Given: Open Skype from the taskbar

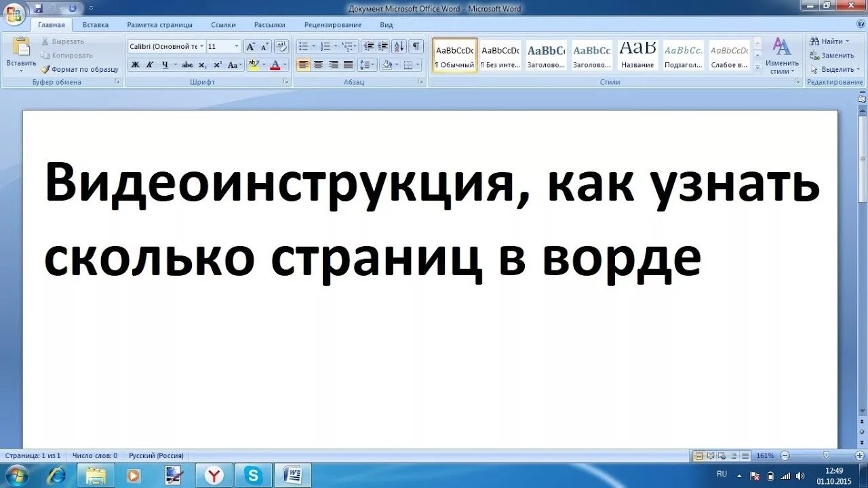Looking at the screenshot, I should [x=253, y=474].
